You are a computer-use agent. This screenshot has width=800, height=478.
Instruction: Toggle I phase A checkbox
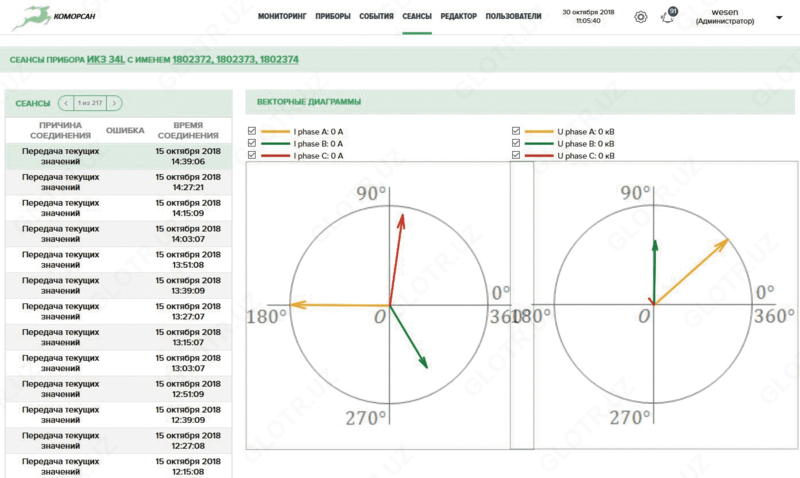click(x=252, y=131)
